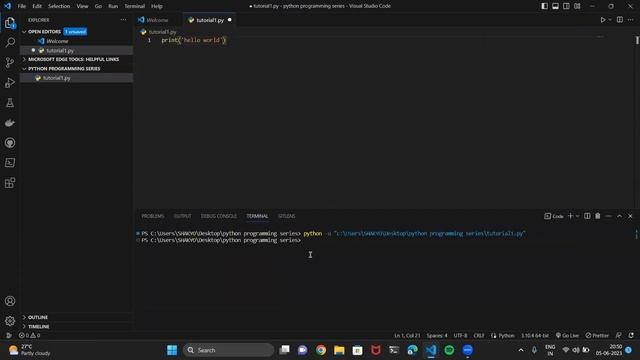Expand the Outline section
The height and width of the screenshot is (360, 640).
pos(38,317)
